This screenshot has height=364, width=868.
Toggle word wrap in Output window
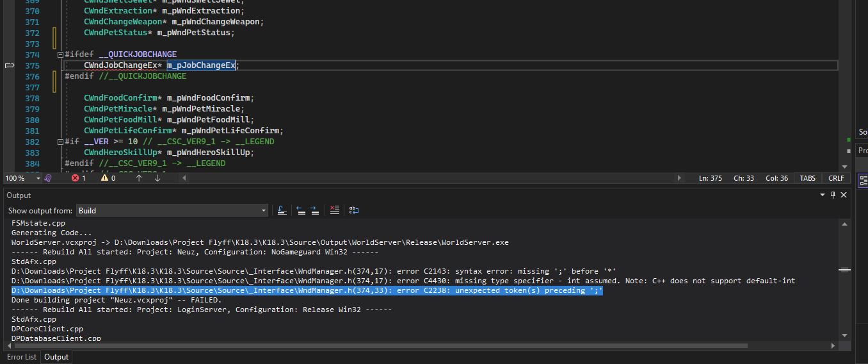tap(353, 210)
